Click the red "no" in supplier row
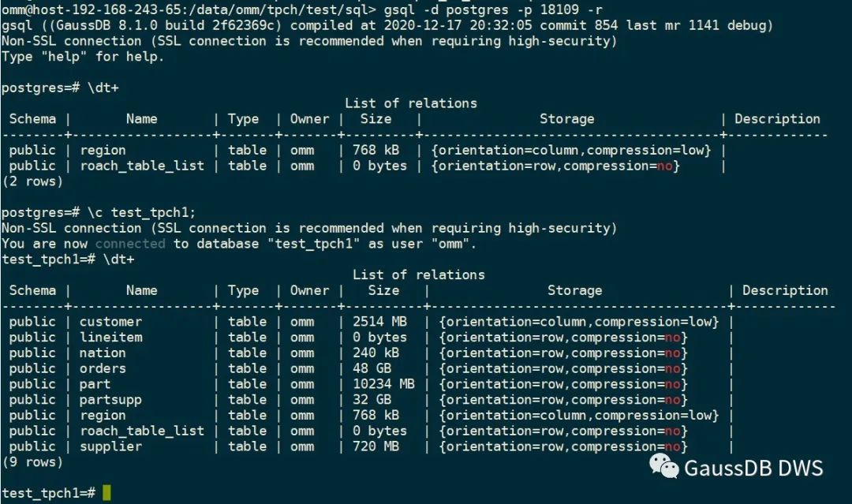 pos(671,446)
